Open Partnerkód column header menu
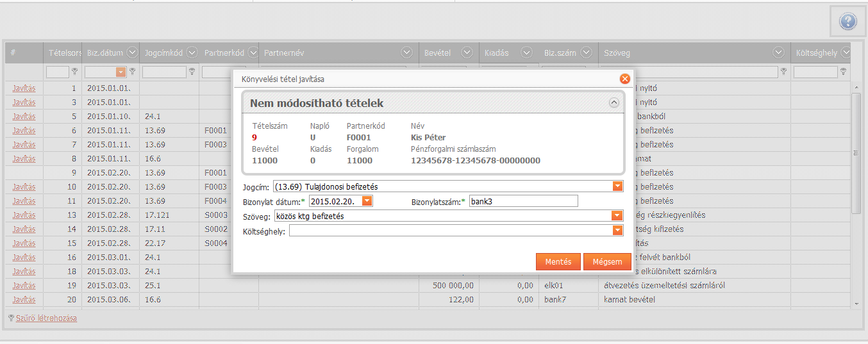The height and width of the screenshot is (344, 868). 252,53
